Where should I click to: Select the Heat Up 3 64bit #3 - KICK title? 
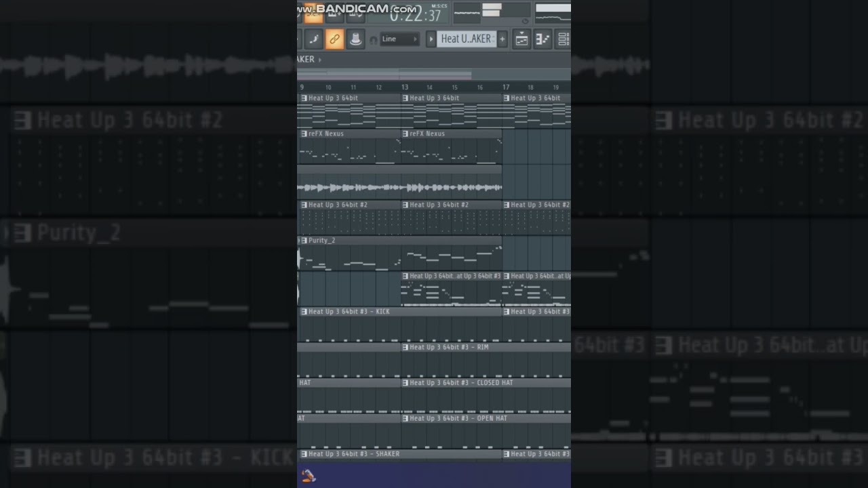click(x=349, y=312)
